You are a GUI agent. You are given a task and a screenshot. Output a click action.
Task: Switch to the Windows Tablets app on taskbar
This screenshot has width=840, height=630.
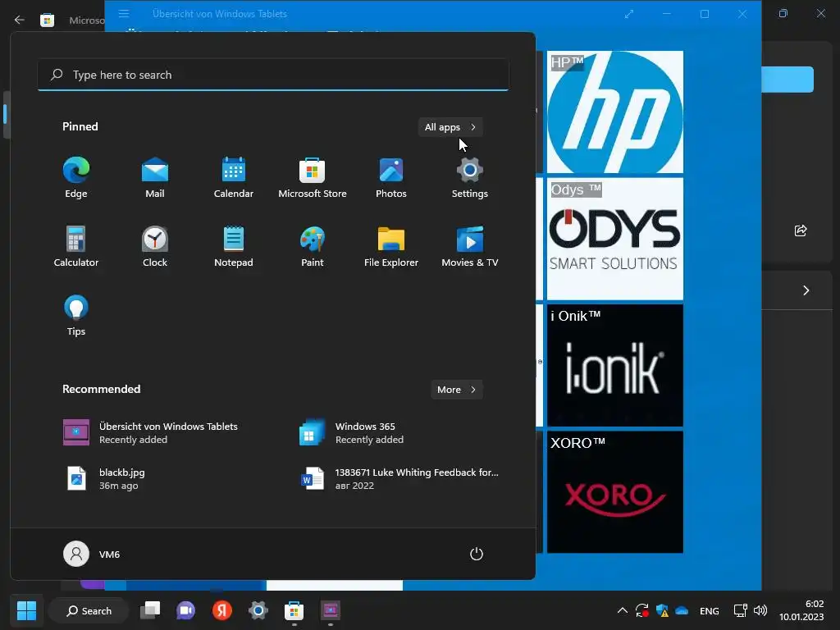coord(330,610)
